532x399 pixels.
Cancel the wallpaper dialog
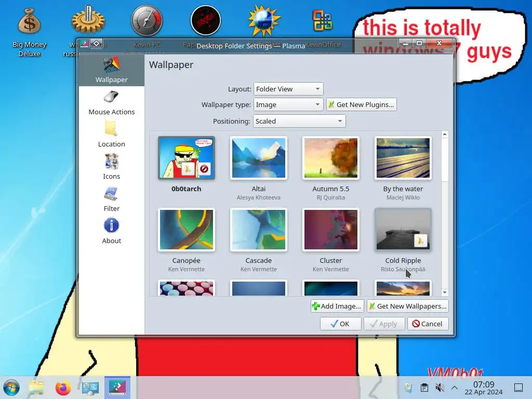click(428, 324)
